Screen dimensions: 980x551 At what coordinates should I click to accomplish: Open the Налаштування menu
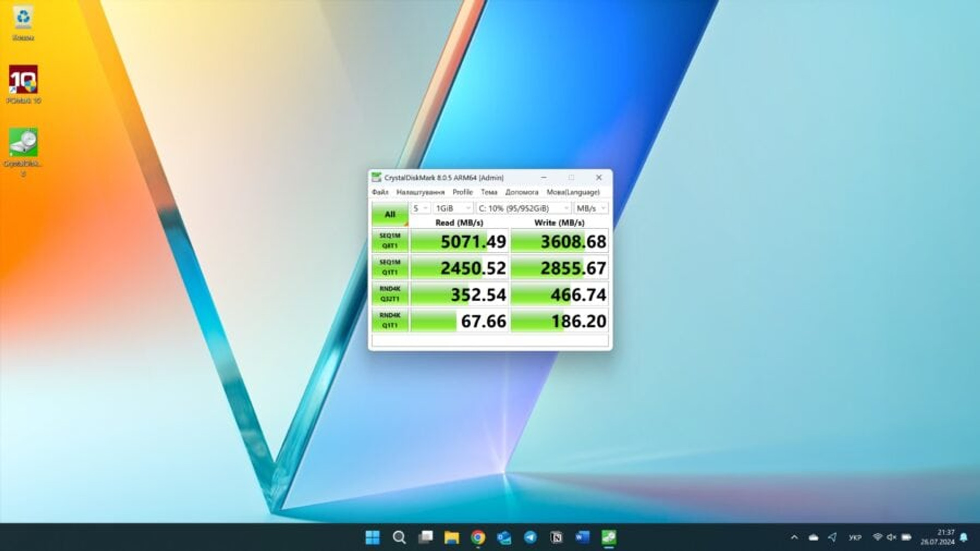pos(420,192)
